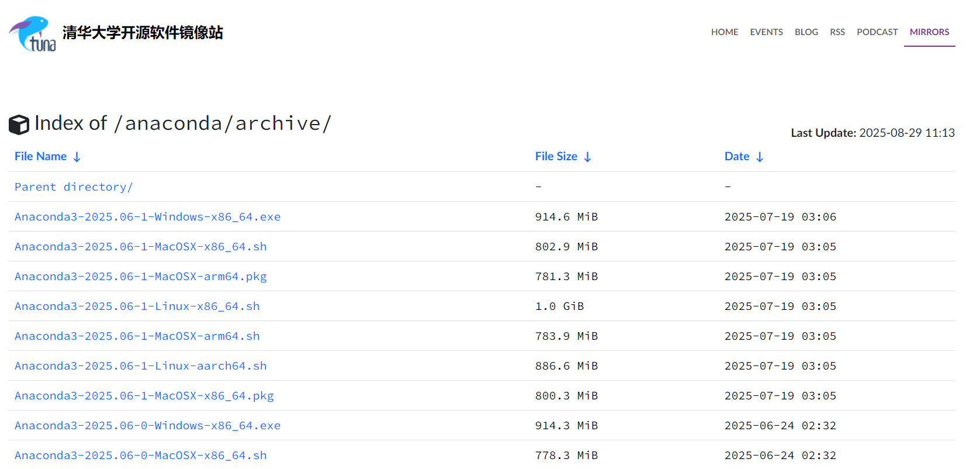Click the 886.6 MiB file size
The width and height of the screenshot is (980, 469).
[566, 365]
